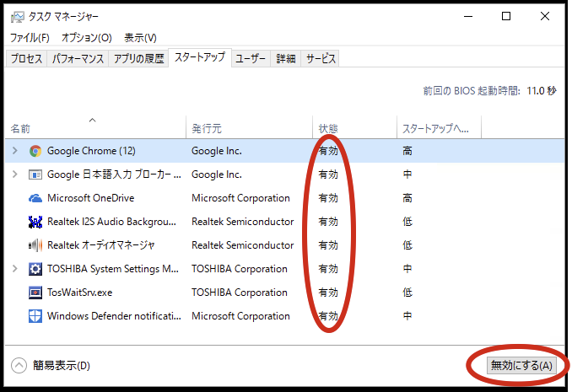This screenshot has height=392, width=572.
Task: Click the 高 impact value in Chrome row
Action: (x=407, y=151)
